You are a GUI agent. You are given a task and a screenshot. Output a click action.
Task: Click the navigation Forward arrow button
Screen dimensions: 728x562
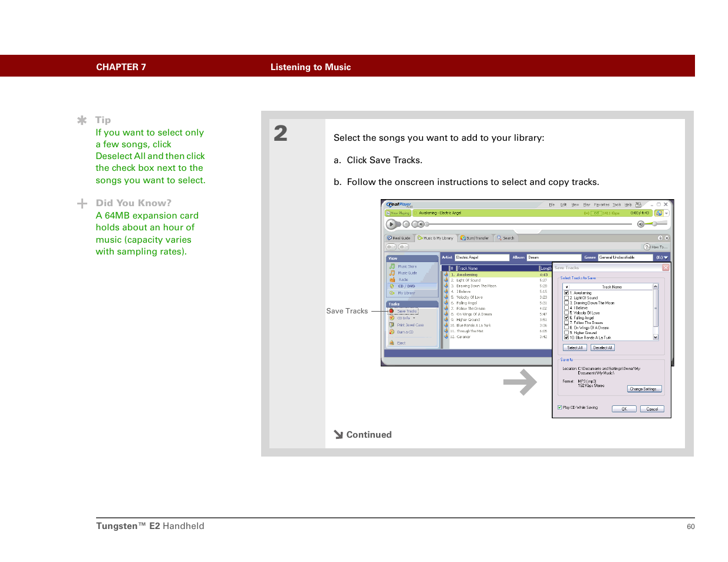coord(403,247)
